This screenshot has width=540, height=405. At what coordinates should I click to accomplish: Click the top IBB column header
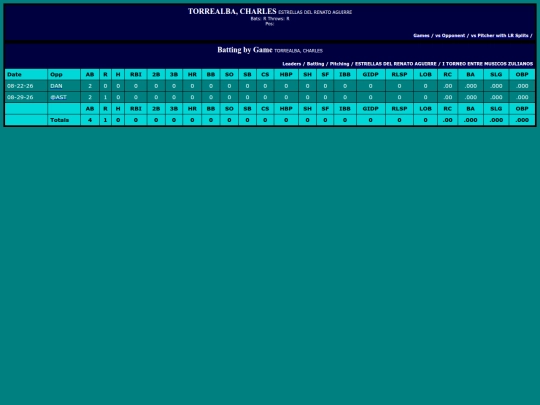coord(345,74)
